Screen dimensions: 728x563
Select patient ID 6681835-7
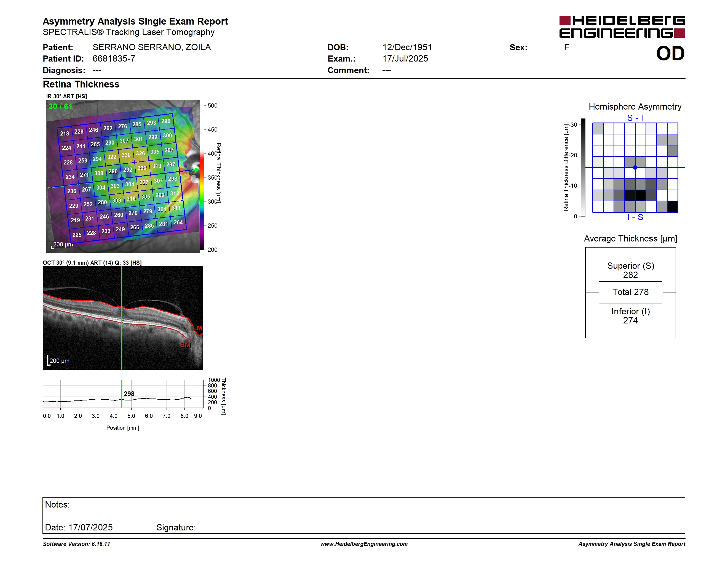(114, 59)
